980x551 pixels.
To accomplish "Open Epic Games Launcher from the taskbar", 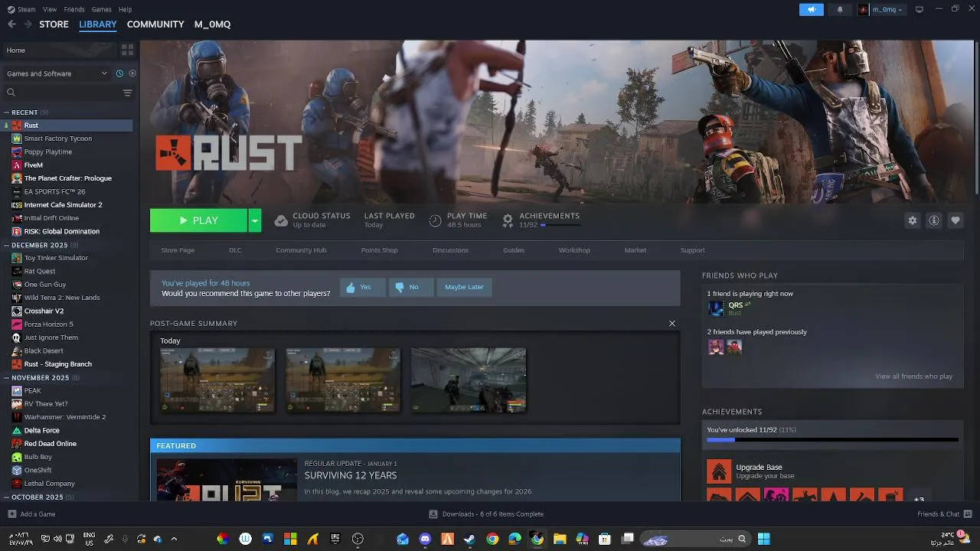I will pyautogui.click(x=335, y=539).
